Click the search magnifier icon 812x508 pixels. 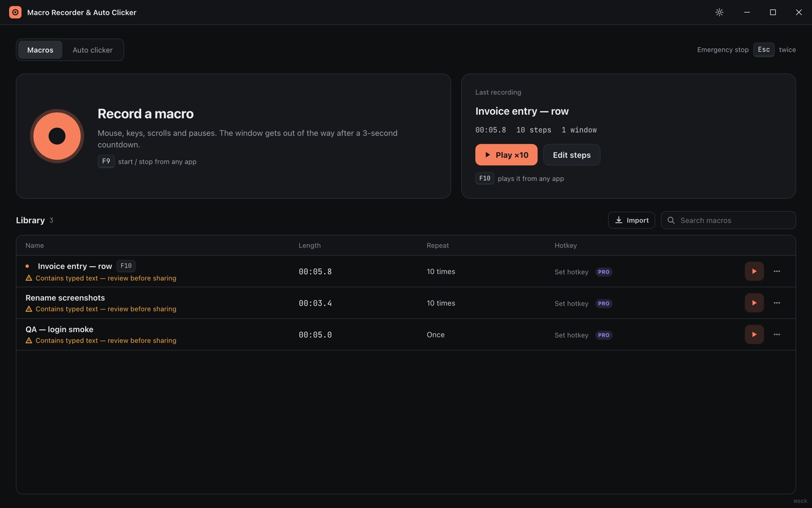click(671, 220)
